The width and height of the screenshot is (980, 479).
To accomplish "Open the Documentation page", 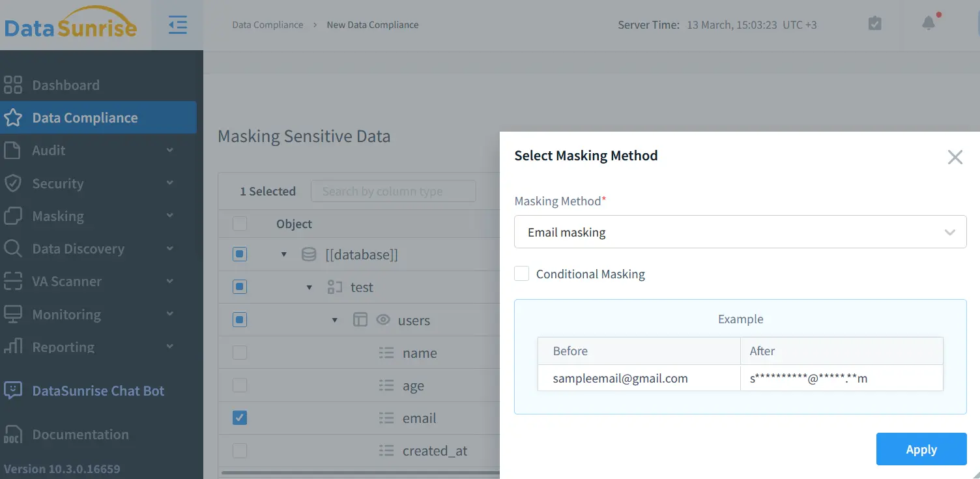I will [80, 435].
